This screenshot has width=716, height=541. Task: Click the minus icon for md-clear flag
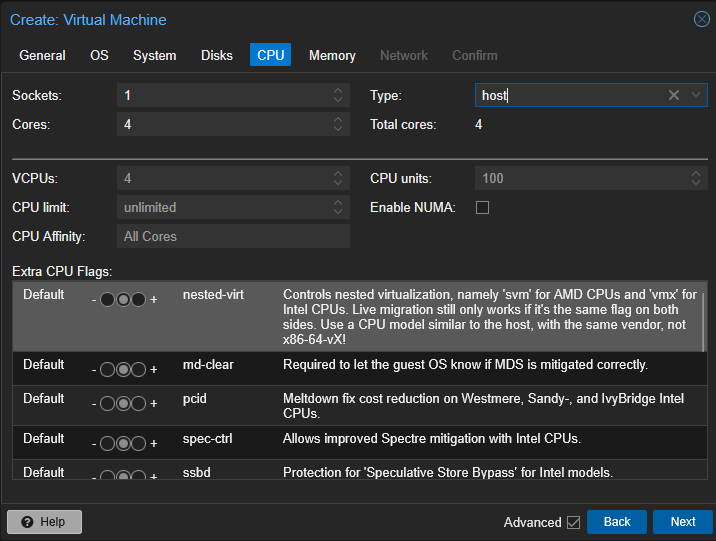pyautogui.click(x=93, y=371)
